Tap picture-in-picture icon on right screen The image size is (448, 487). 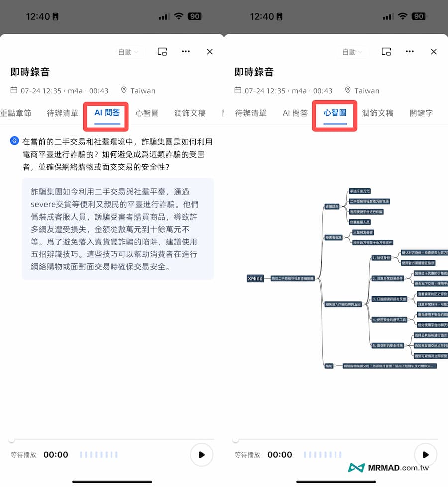click(x=386, y=52)
